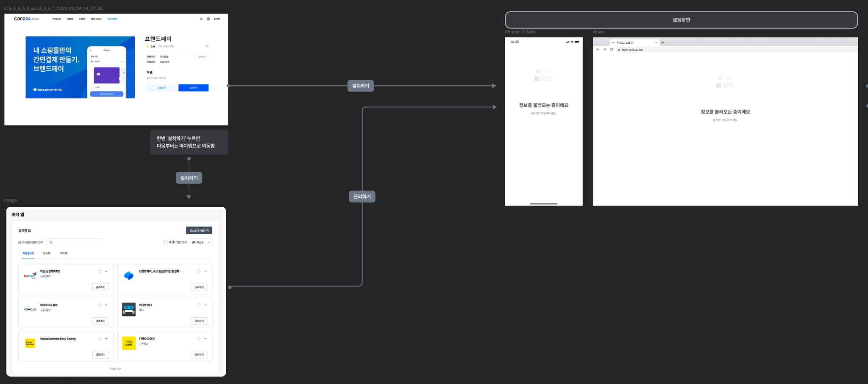
Task: Click the 문의하기 button beside partner info
Action: (x=203, y=56)
